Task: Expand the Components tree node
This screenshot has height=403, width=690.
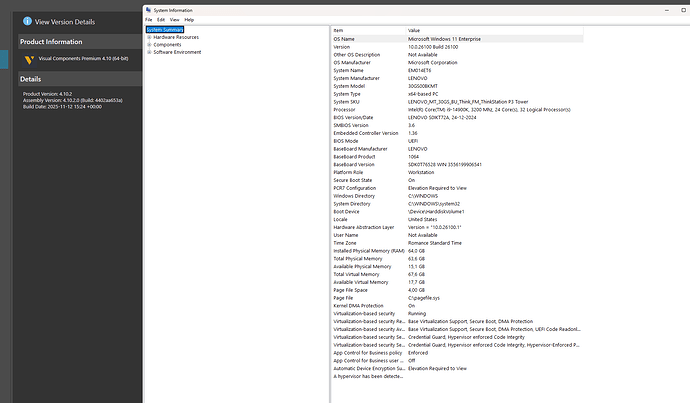Action: click(149, 44)
